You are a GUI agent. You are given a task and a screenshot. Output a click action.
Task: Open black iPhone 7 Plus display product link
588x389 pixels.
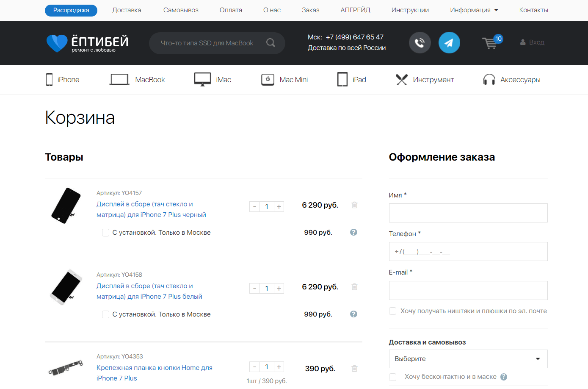click(x=151, y=209)
